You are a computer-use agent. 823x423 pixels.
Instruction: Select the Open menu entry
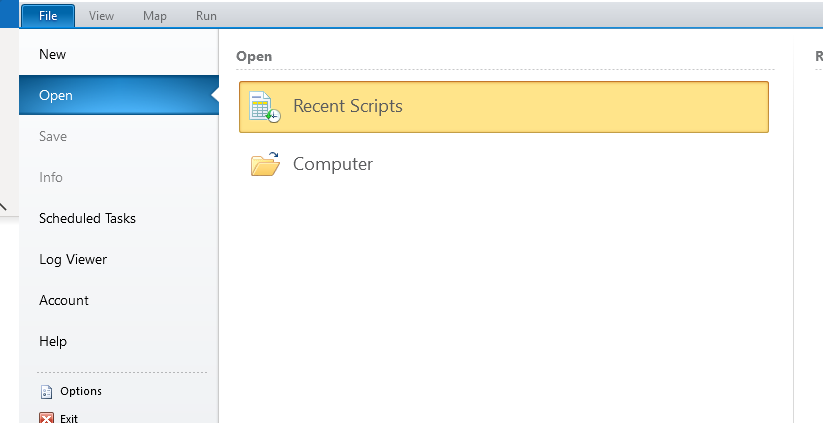point(56,95)
